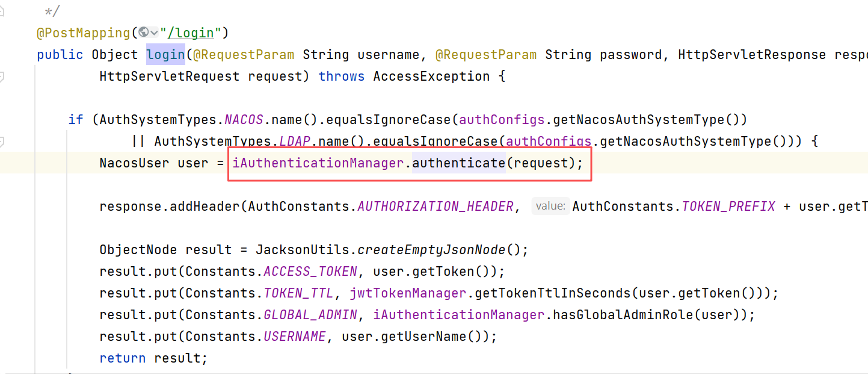868x374 pixels.
Task: Click the JacksonUtils class name
Action: pyautogui.click(x=303, y=249)
